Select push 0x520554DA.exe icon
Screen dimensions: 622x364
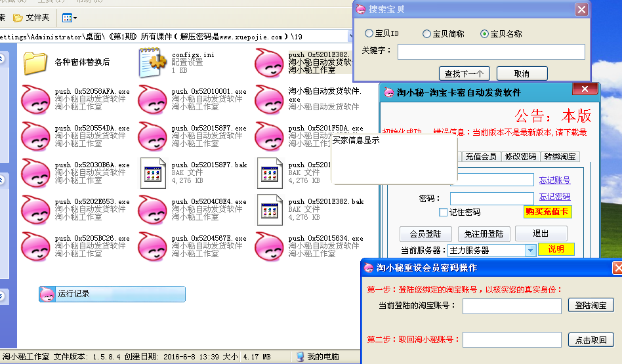click(35, 136)
